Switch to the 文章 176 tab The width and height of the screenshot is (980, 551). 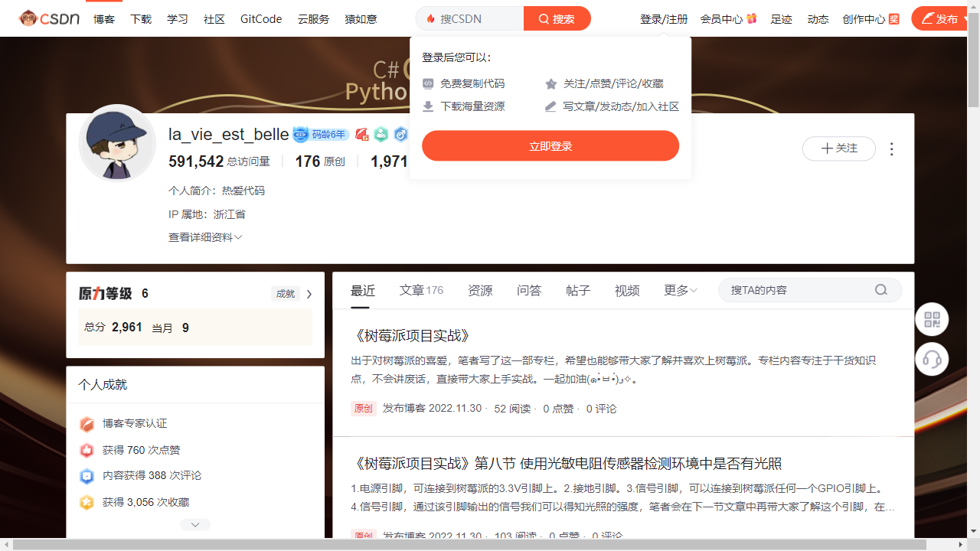(x=421, y=290)
